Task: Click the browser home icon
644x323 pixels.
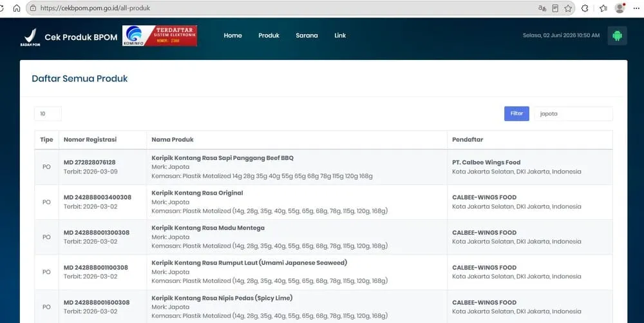Action: point(17,8)
